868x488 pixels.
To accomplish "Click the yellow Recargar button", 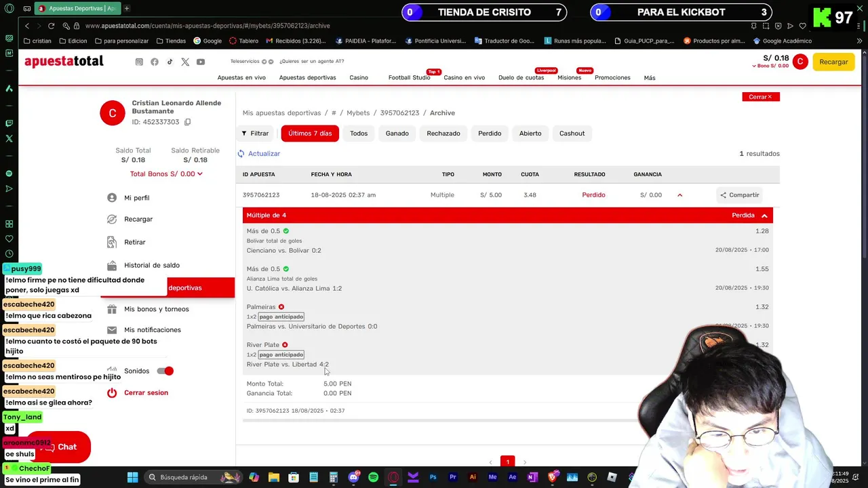I will click(x=833, y=62).
